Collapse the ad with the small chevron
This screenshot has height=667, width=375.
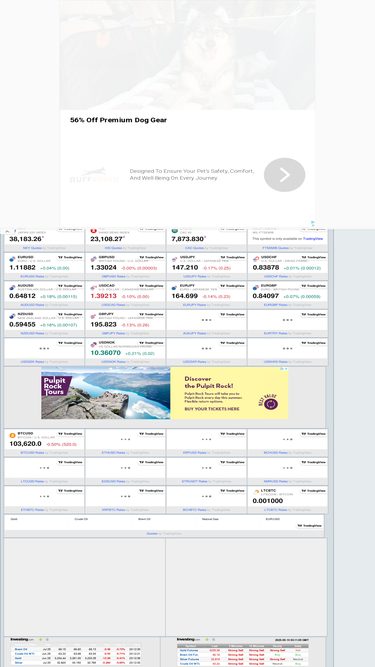(7, 231)
